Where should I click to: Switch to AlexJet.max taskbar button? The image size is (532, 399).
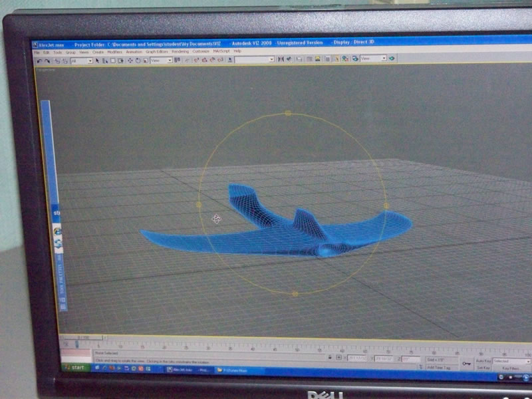pos(188,370)
